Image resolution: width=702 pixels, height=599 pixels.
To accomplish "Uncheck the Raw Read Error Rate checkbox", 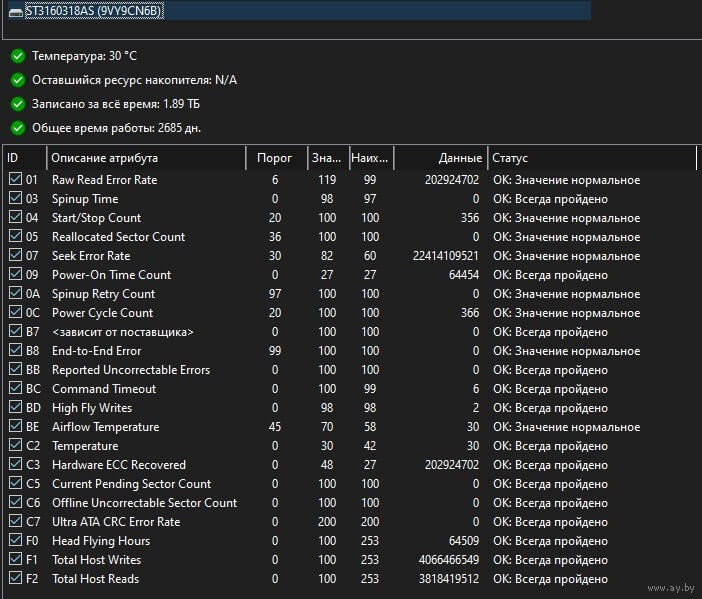I will (15, 180).
